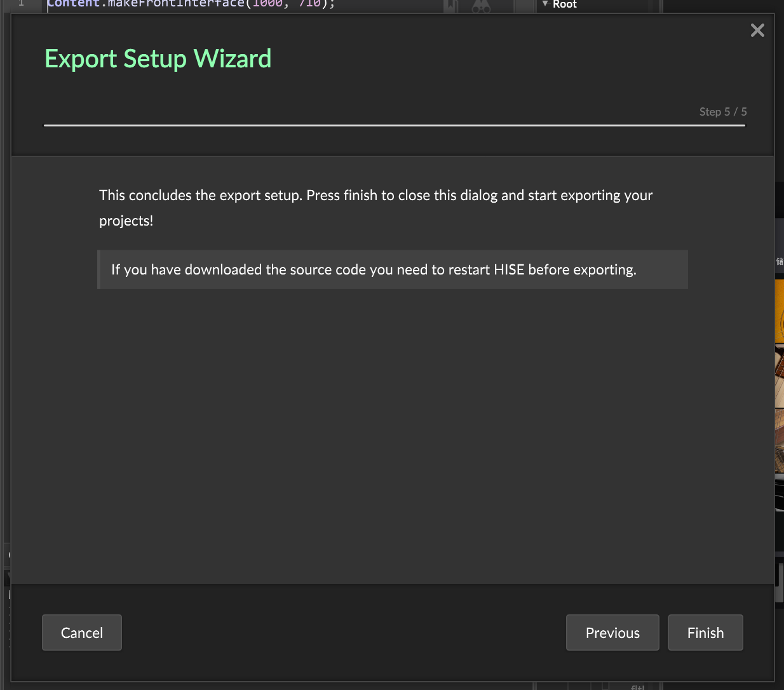Click the 'Content' keyword in the code
The width and height of the screenshot is (784, 690).
[x=73, y=4]
